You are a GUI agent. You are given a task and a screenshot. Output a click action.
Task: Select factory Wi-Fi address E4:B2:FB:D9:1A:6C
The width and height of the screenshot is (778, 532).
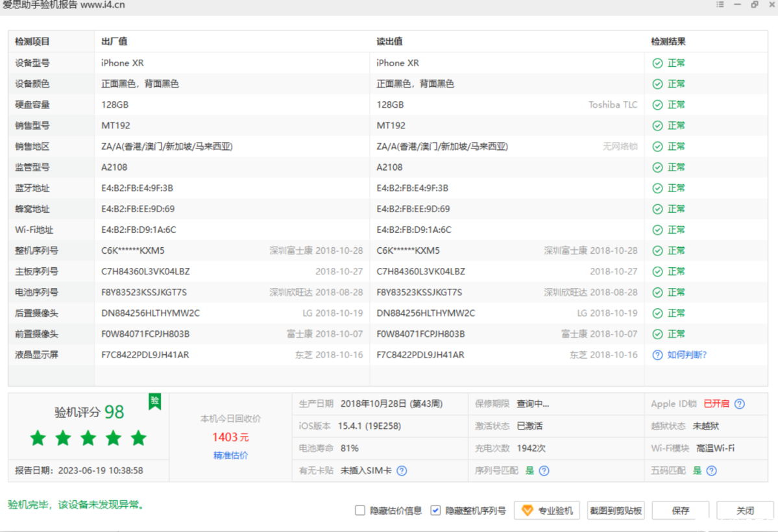pyautogui.click(x=138, y=230)
